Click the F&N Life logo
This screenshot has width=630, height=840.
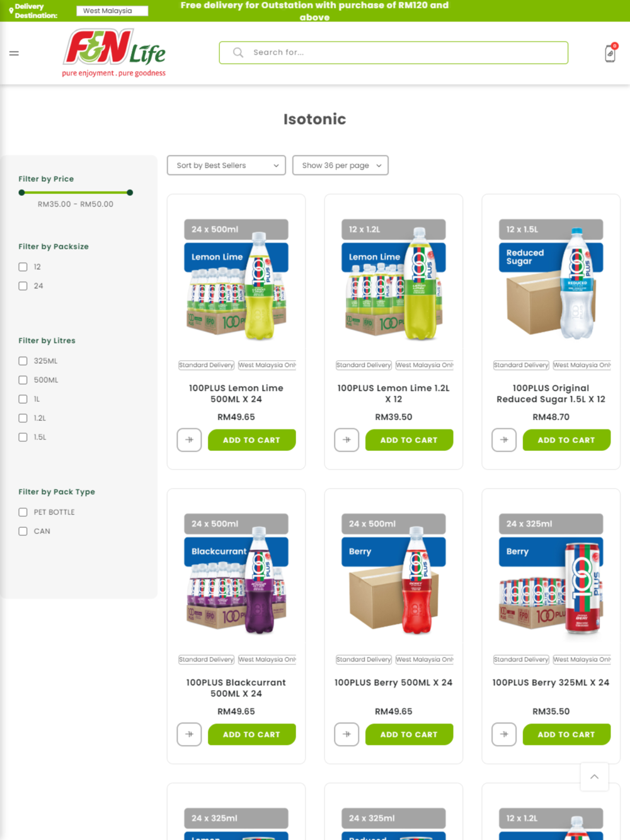114,53
